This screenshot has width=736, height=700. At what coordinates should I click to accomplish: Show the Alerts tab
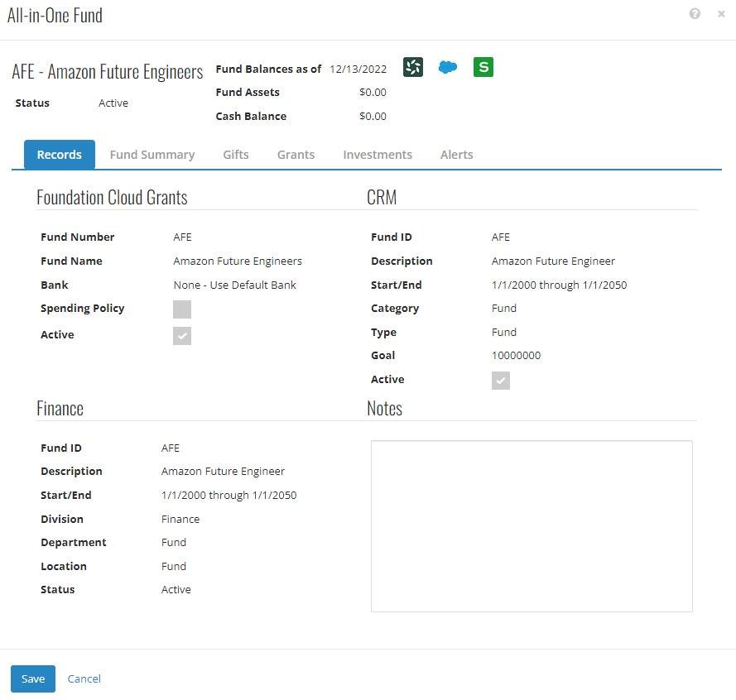(x=457, y=155)
